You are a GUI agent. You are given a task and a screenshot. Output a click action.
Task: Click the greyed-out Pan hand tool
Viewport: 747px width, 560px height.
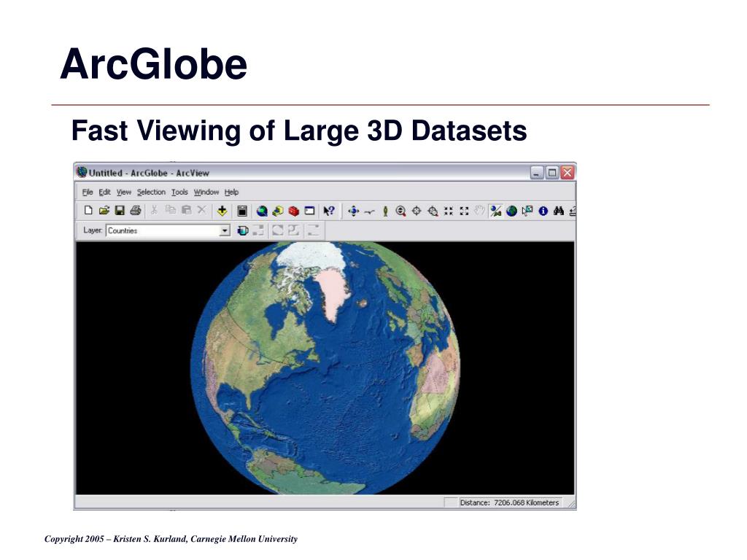tap(480, 211)
